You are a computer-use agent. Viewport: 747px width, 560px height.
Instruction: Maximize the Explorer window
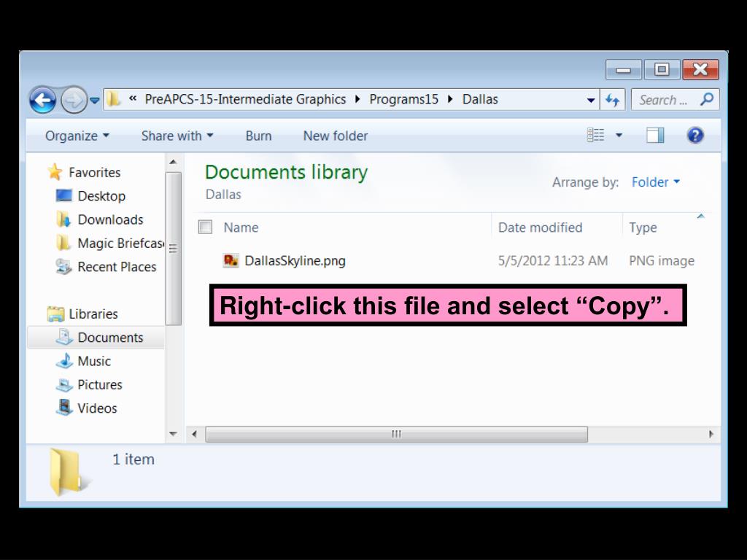tap(662, 70)
